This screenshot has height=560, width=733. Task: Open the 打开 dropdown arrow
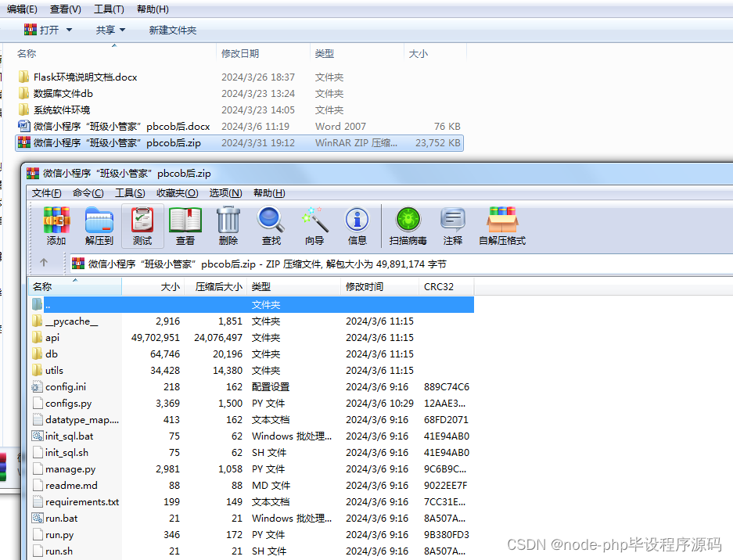[70, 30]
